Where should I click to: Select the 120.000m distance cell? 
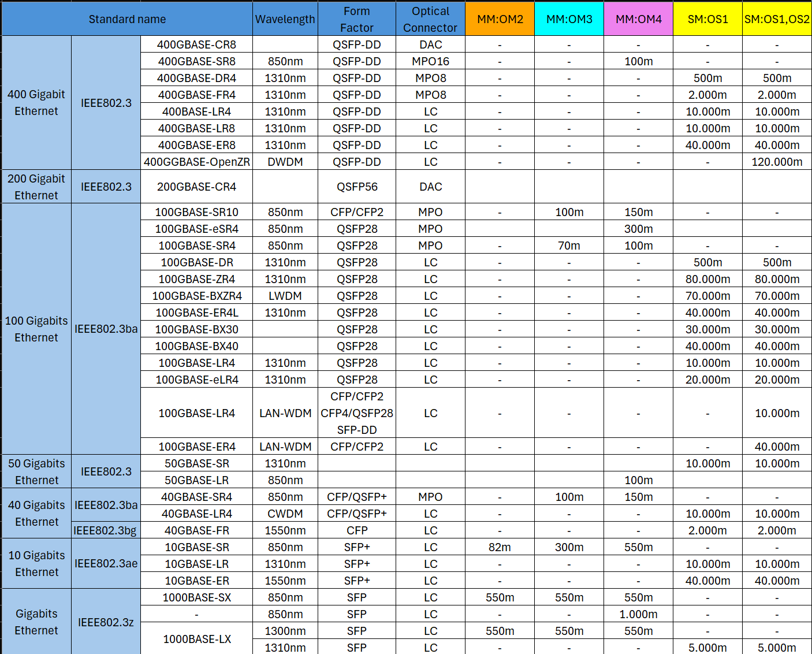(x=777, y=162)
